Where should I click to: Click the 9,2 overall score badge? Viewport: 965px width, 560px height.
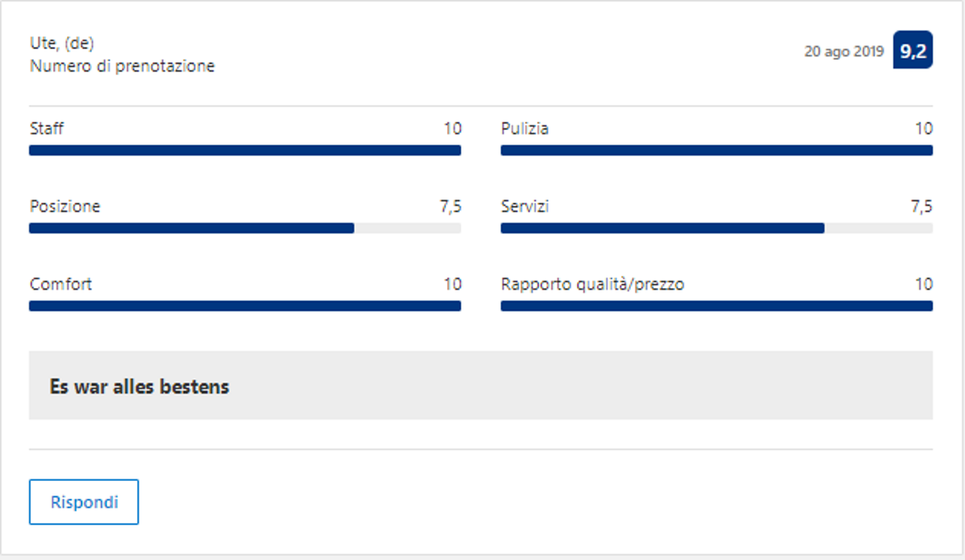(913, 51)
